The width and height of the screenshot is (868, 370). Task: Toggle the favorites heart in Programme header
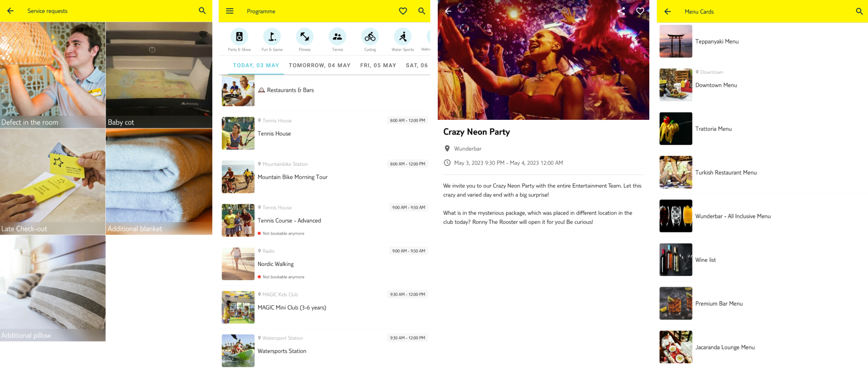[403, 11]
